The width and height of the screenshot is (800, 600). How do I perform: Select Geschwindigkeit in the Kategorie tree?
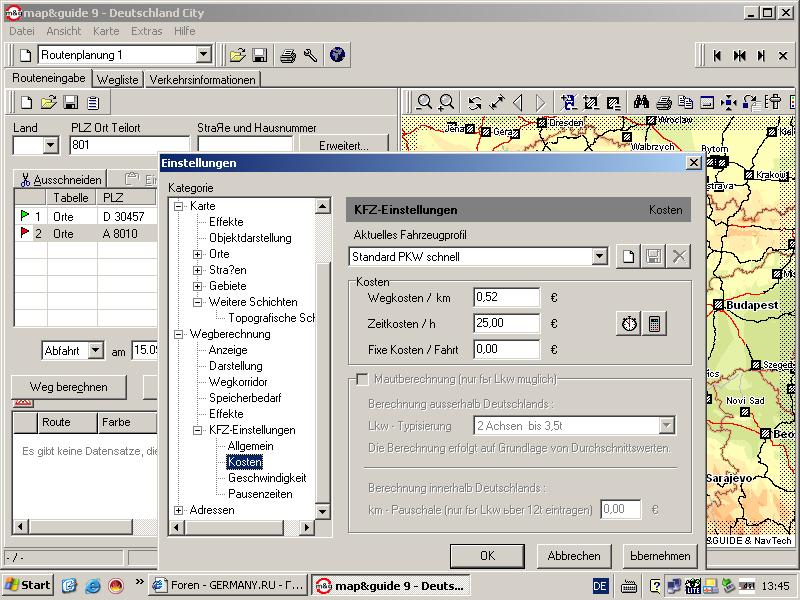pyautogui.click(x=267, y=478)
